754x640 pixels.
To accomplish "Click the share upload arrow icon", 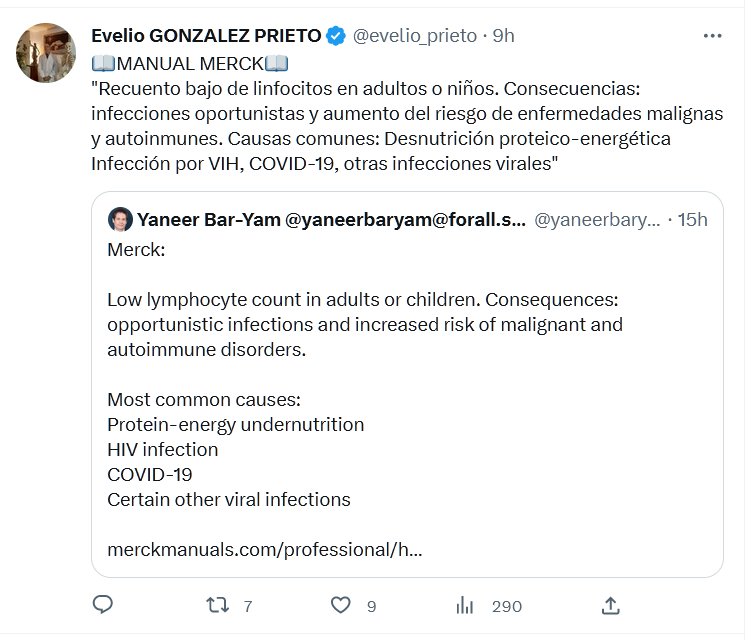I will coord(611,604).
